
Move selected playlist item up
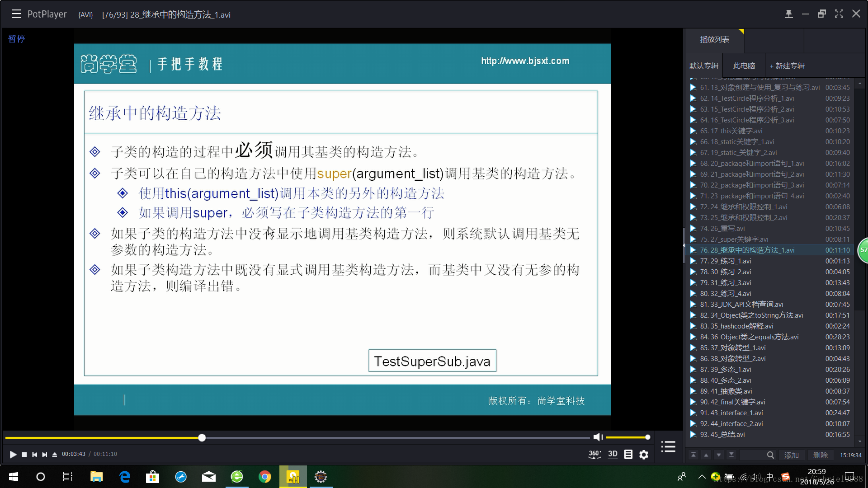706,455
